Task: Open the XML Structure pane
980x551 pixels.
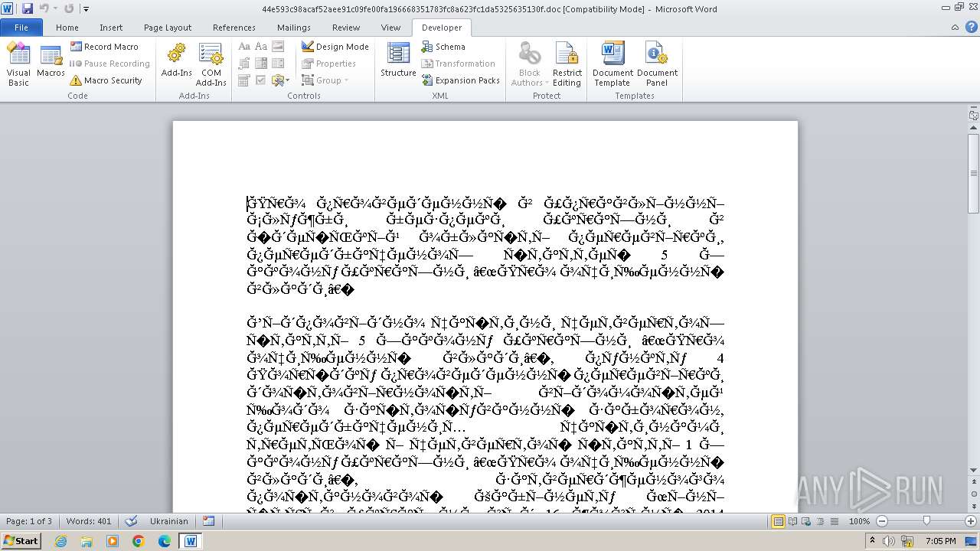Action: coord(398,60)
